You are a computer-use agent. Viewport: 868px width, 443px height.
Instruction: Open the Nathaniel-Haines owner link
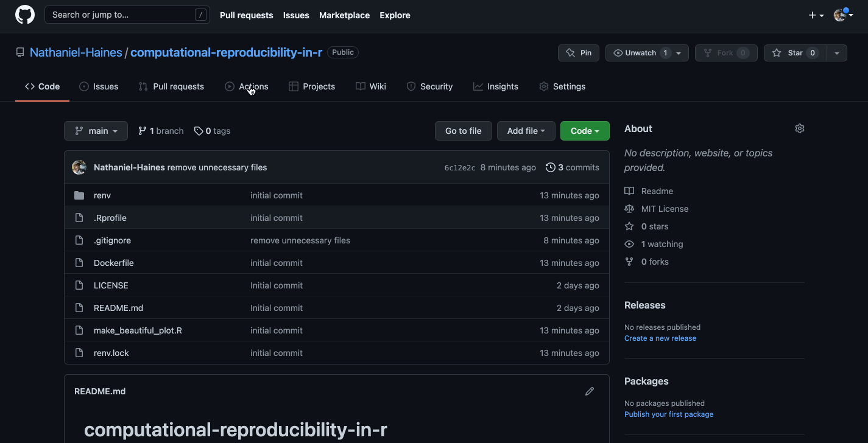tap(76, 52)
